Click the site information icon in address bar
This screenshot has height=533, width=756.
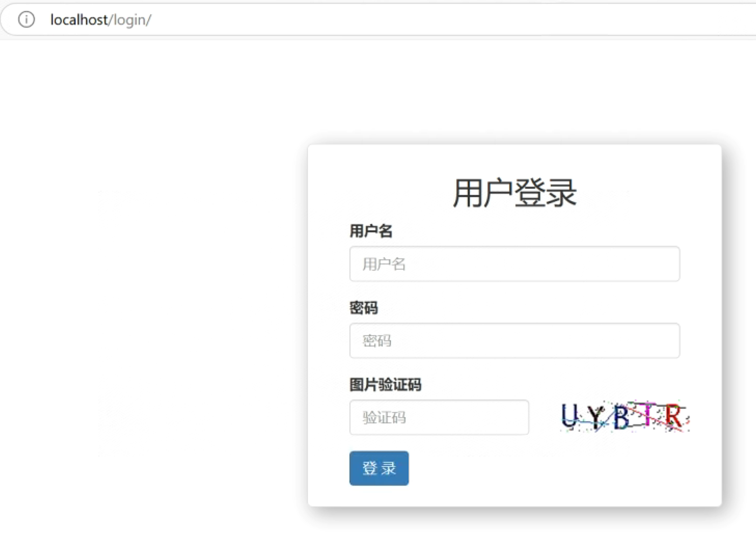coord(26,19)
